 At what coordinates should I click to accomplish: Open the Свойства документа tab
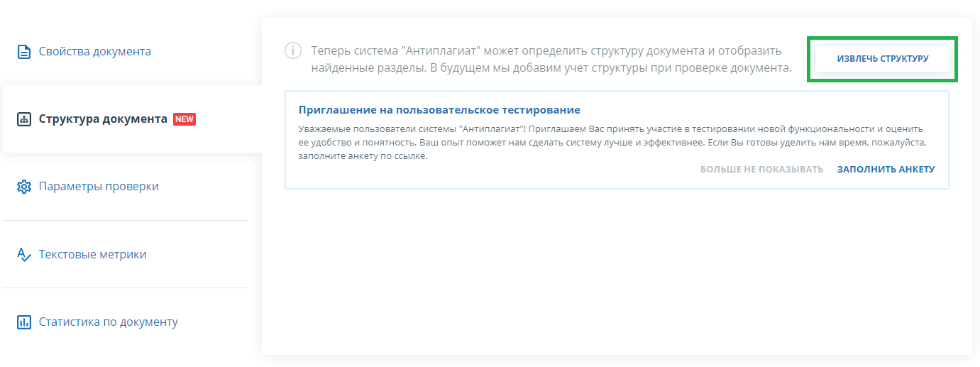pyautogui.click(x=94, y=52)
